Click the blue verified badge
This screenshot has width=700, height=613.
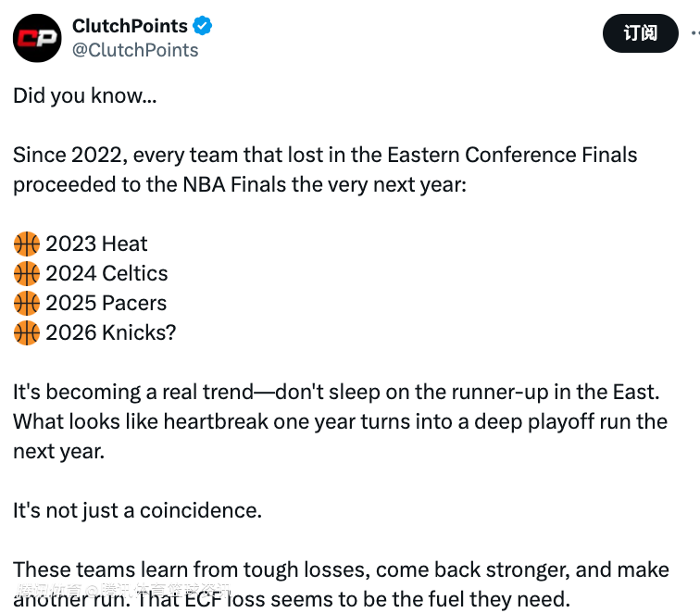tap(202, 25)
